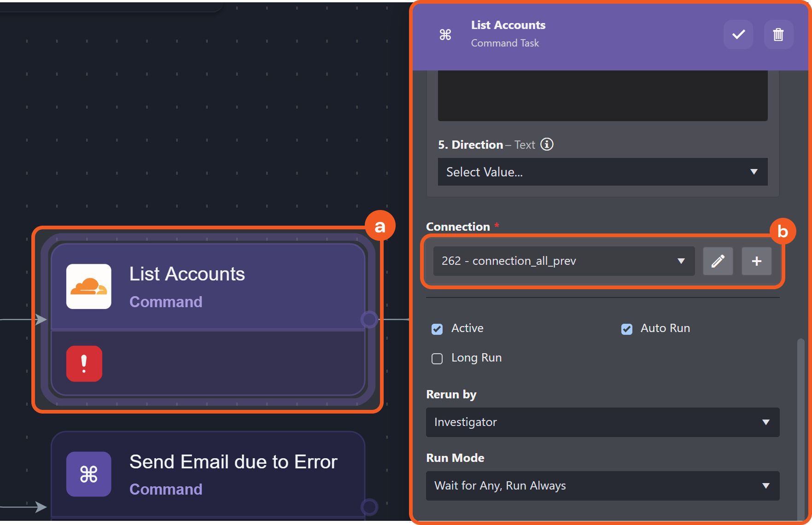Open the Direction Select Value dropdown
Image resolution: width=812 pixels, height=525 pixels.
coord(602,172)
